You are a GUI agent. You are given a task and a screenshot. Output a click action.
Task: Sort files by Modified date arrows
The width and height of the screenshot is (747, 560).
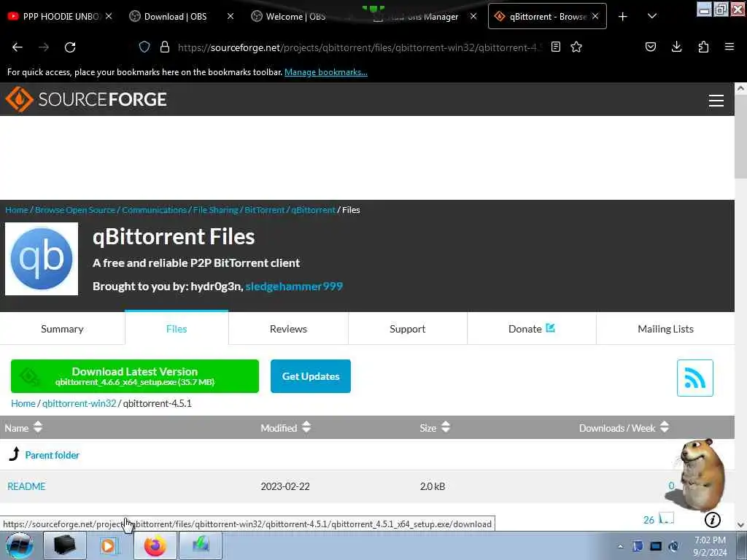pyautogui.click(x=306, y=427)
